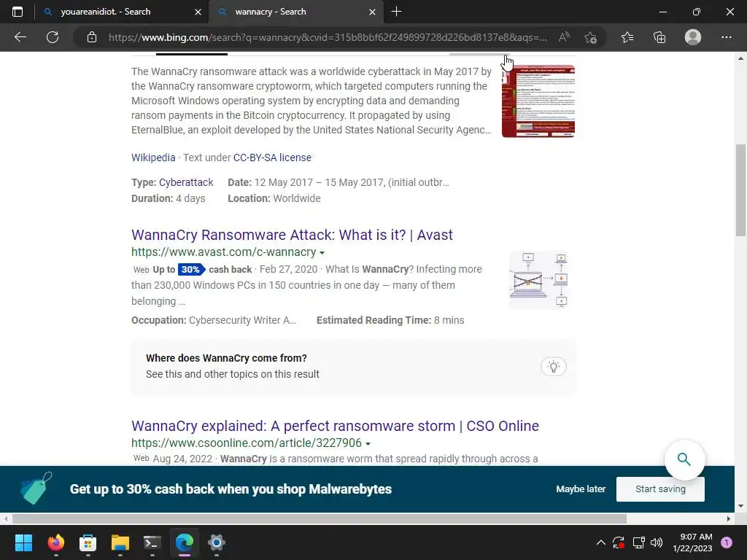This screenshot has height=560, width=747.
Task: Click the horizontal scrollbar thumb
Action: (x=320, y=518)
